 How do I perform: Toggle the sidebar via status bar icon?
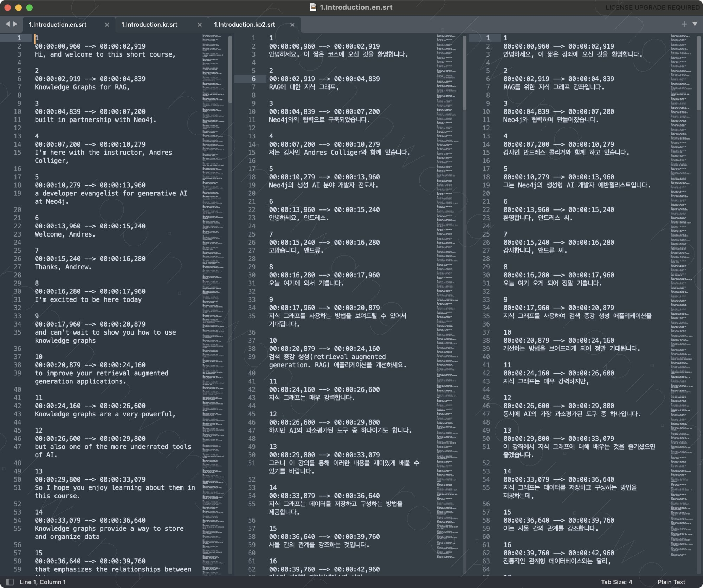[10, 582]
